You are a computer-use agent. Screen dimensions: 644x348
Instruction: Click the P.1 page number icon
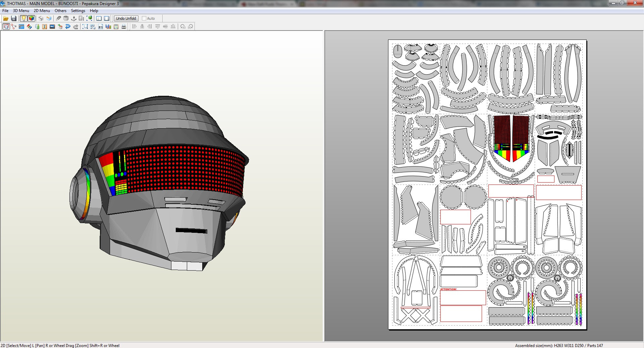(x=101, y=26)
